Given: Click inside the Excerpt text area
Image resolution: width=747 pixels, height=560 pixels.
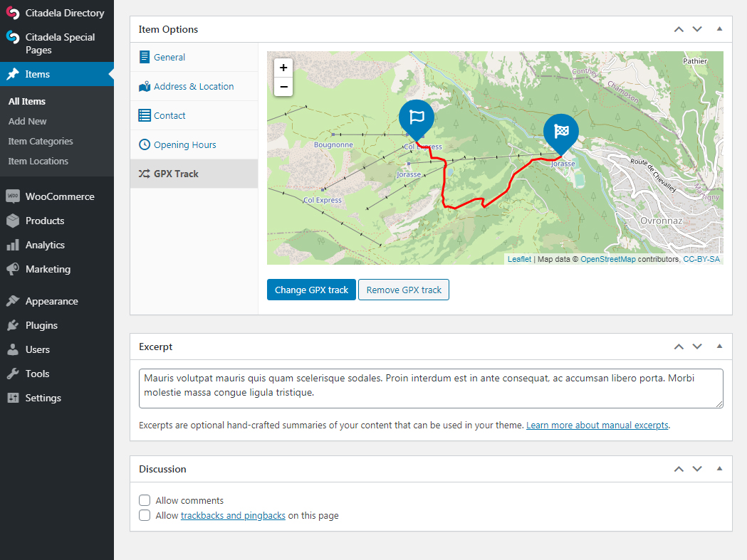Looking at the screenshot, I should point(431,388).
